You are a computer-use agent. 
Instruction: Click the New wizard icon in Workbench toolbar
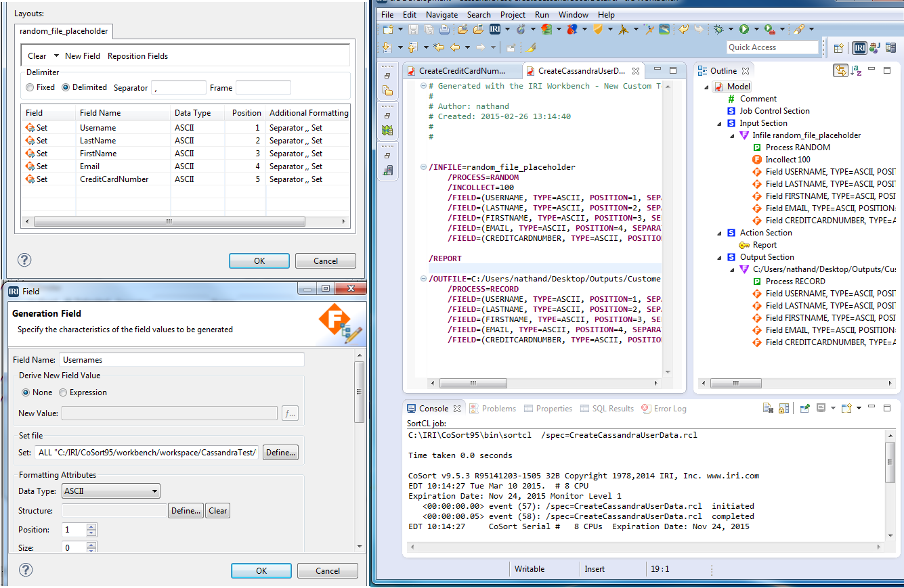point(387,29)
